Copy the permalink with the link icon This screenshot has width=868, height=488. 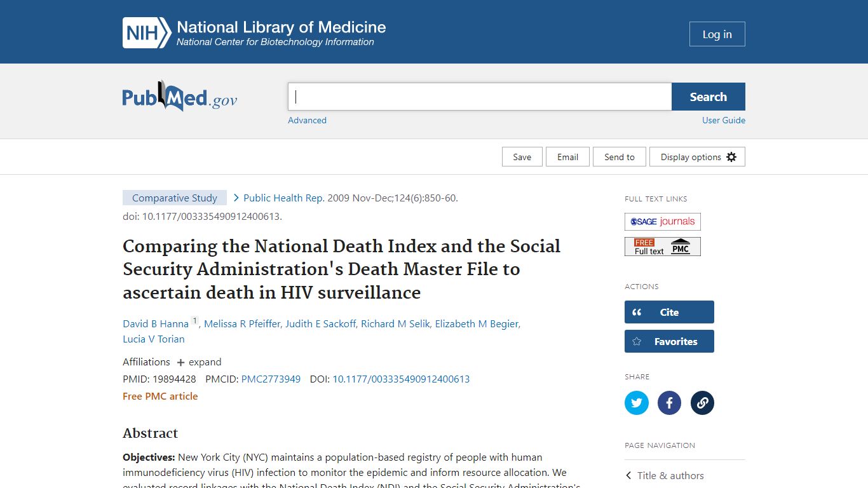click(702, 403)
